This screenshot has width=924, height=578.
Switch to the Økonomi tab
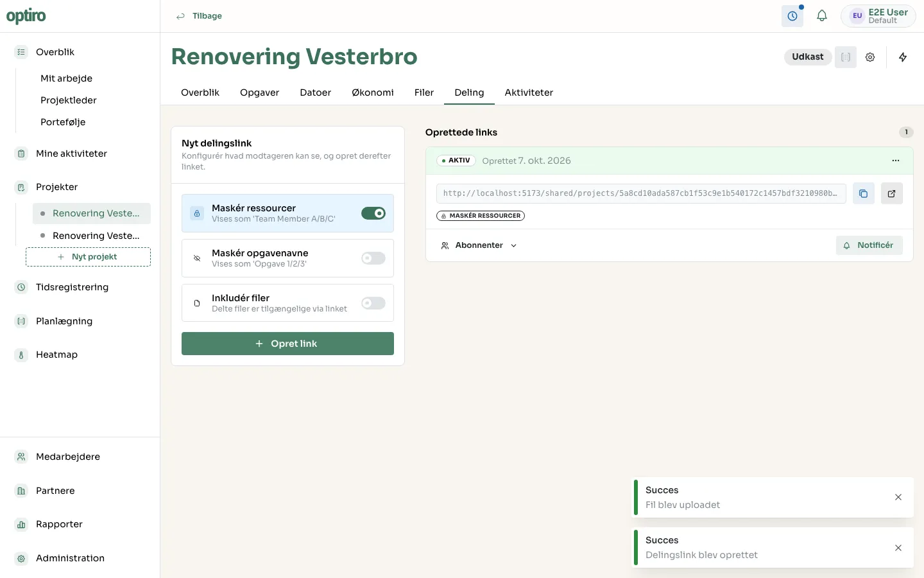pyautogui.click(x=373, y=92)
